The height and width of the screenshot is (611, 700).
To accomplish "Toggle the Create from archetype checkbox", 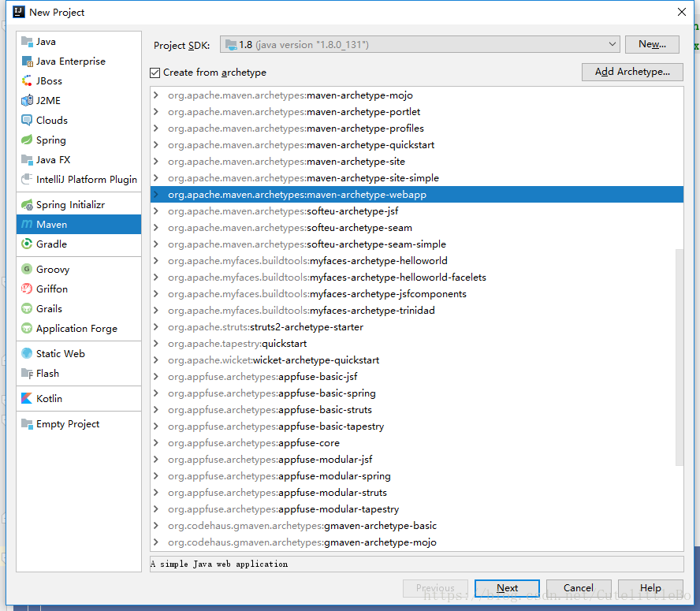I will pos(155,73).
